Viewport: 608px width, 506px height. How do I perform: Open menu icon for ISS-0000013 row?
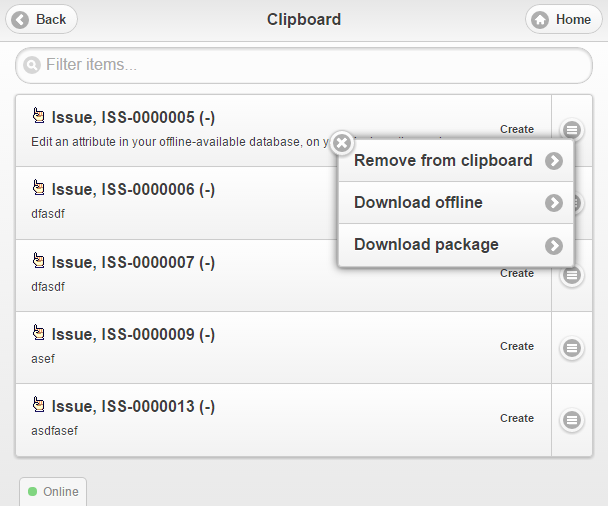572,420
